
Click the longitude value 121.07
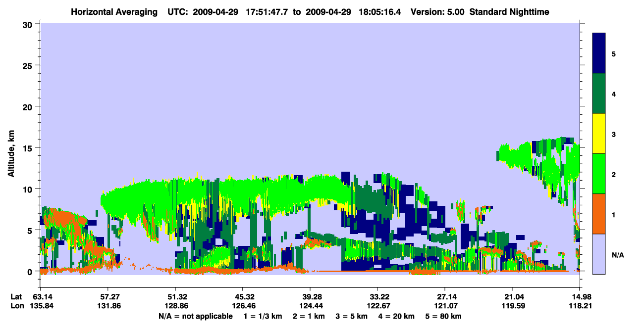point(445,306)
